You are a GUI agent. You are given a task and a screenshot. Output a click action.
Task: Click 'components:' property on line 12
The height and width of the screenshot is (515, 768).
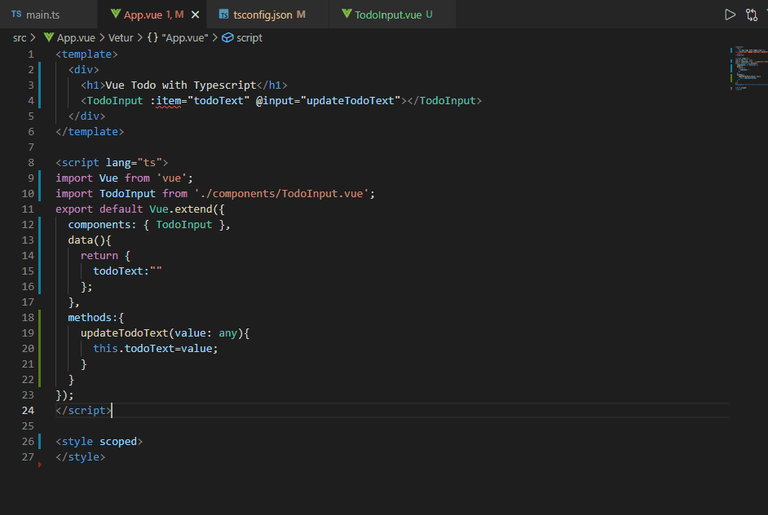[102, 225]
